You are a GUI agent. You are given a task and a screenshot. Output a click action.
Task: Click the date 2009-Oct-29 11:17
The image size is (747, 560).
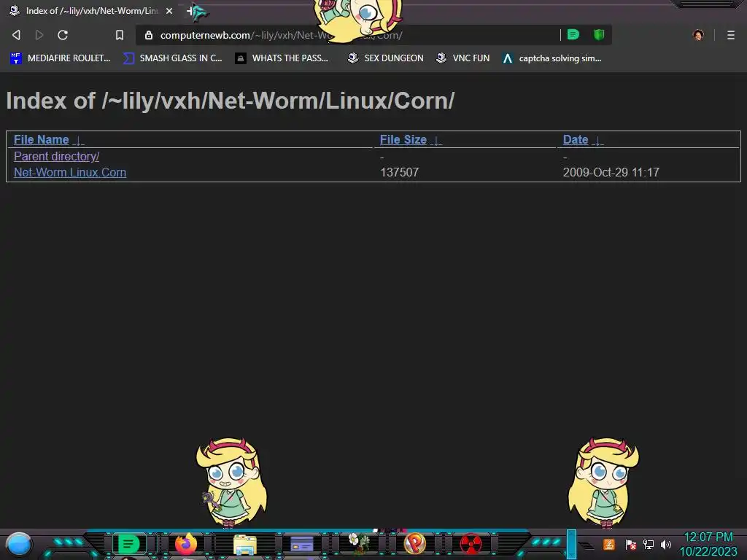[611, 172]
